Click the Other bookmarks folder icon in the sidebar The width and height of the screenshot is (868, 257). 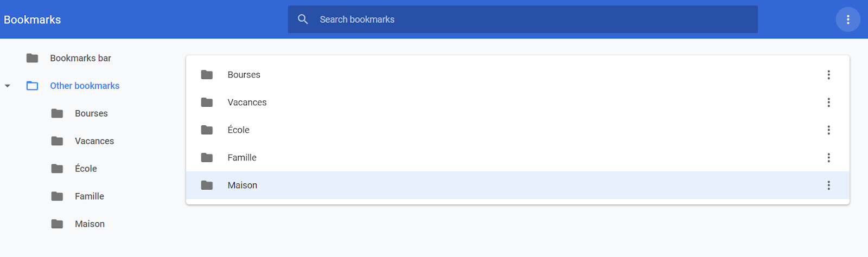(x=33, y=86)
